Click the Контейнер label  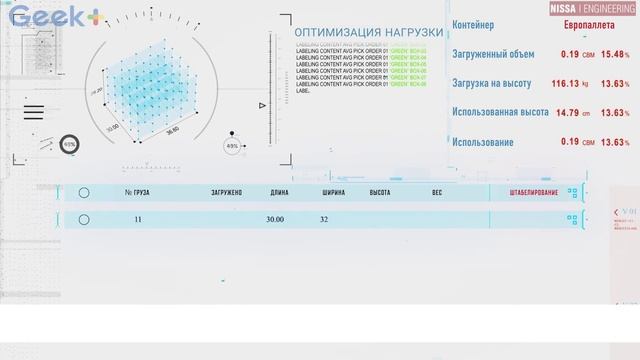[x=473, y=25]
